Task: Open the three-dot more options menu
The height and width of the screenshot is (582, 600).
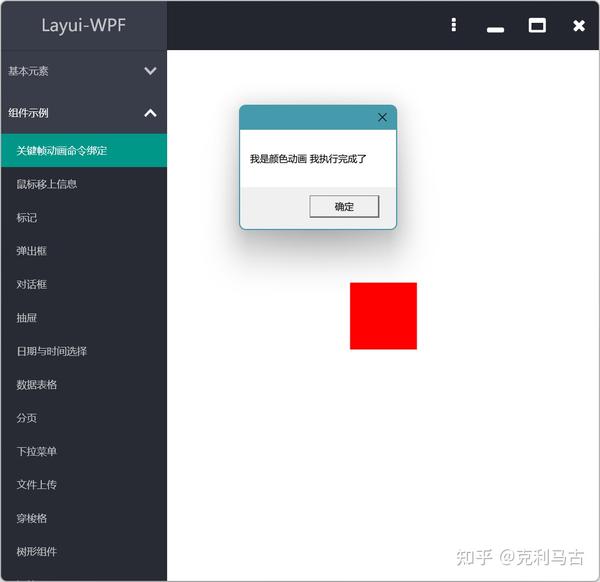Action: 453,25
